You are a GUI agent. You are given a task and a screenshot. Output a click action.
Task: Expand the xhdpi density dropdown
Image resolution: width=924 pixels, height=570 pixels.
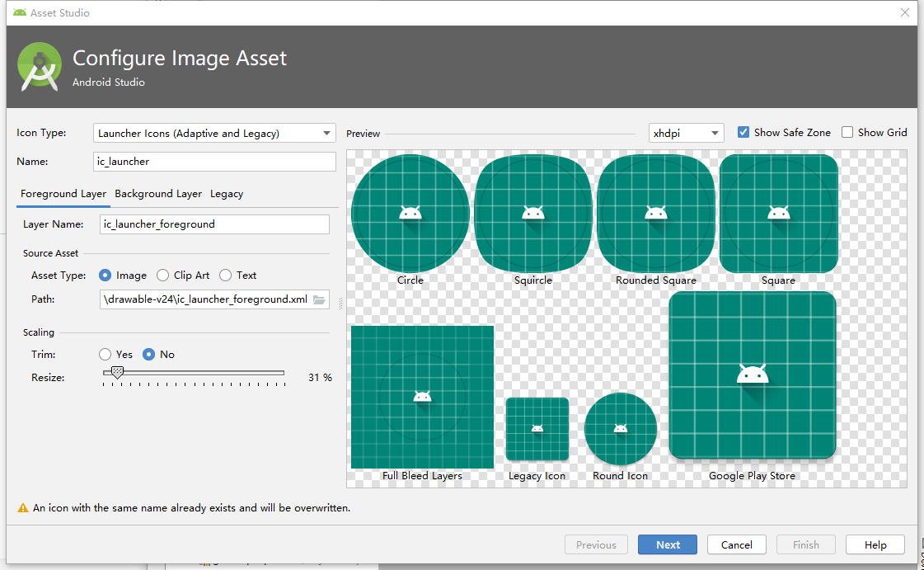coord(687,133)
